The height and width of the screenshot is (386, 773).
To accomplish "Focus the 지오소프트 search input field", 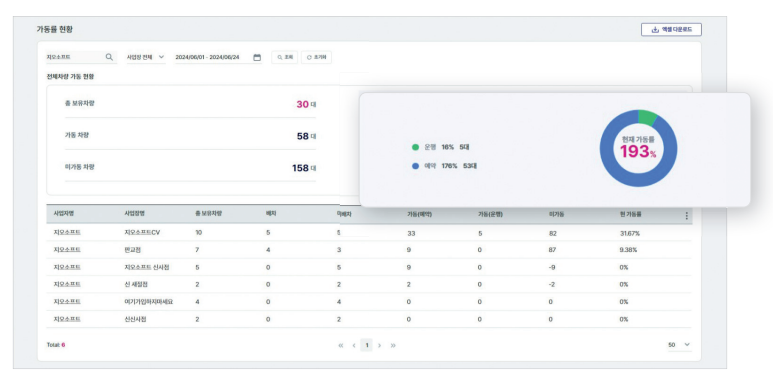I will [81, 57].
